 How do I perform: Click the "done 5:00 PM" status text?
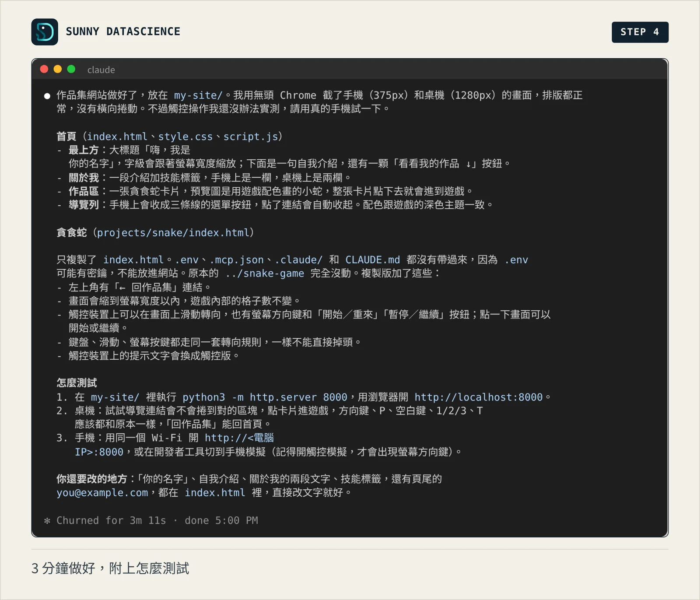point(221,520)
